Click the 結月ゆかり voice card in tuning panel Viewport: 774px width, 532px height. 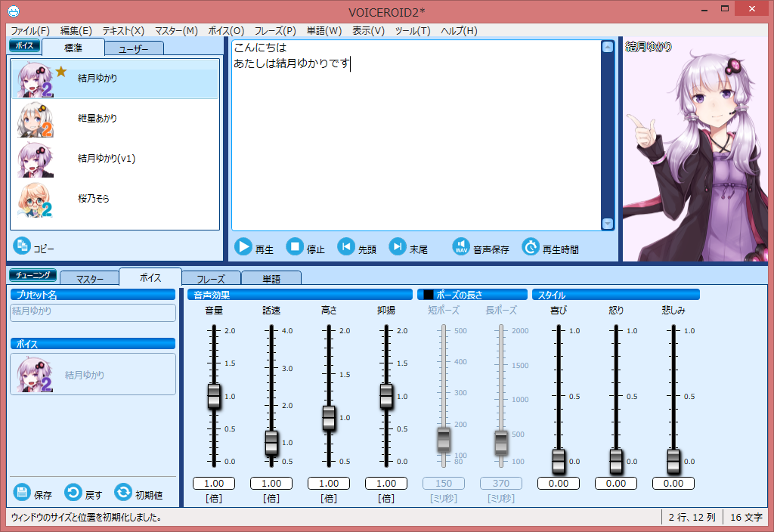click(93, 374)
